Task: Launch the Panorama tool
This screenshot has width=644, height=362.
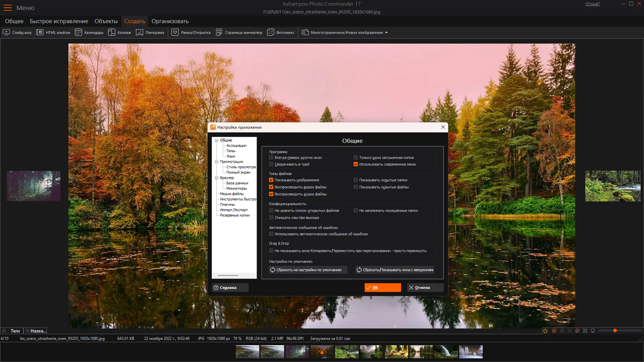Action: click(x=140, y=33)
